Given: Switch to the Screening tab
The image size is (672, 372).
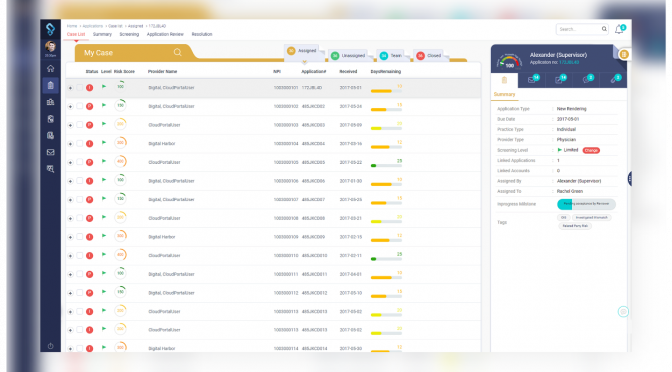Looking at the screenshot, I should pyautogui.click(x=129, y=34).
